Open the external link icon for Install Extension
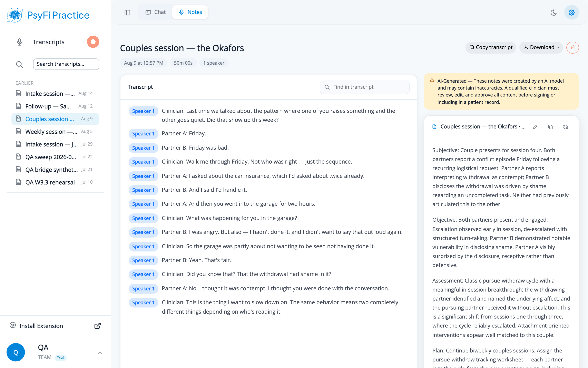Screen dimensions: 588x368 [x=97, y=326]
